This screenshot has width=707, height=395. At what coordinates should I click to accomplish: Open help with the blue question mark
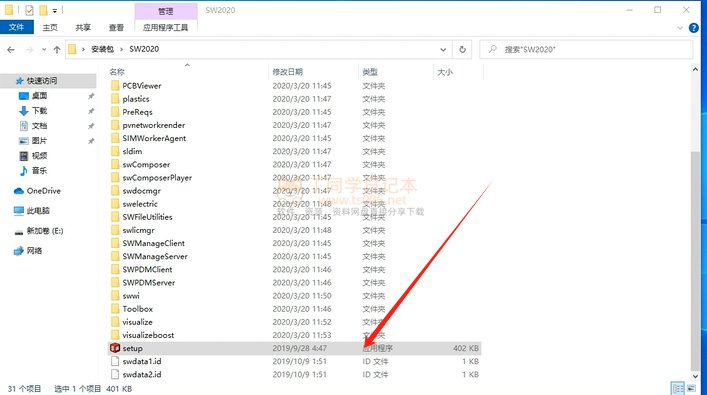(694, 28)
